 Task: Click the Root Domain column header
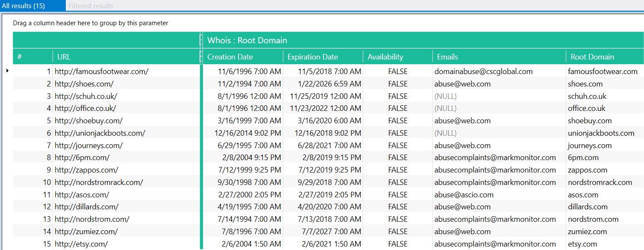[605, 57]
